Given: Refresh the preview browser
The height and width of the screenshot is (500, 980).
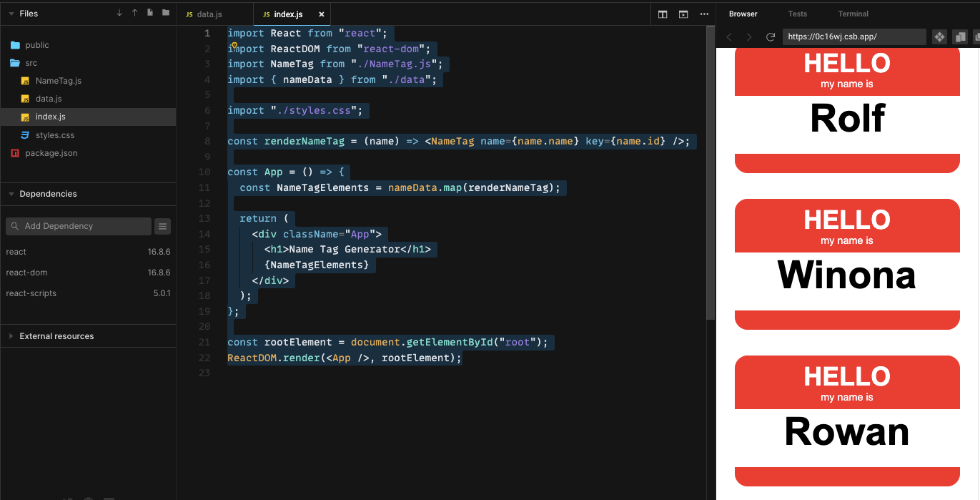Looking at the screenshot, I should (x=771, y=37).
